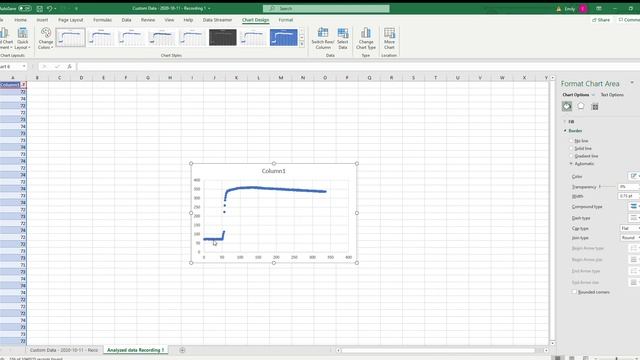Apply the blue background chart style
Screen dimensions: 640x360
pyautogui.click(x=283, y=38)
